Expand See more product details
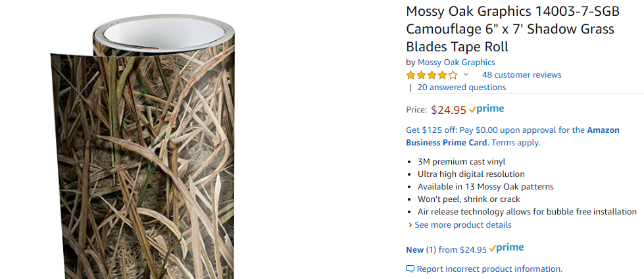The image size is (644, 279). point(463,225)
